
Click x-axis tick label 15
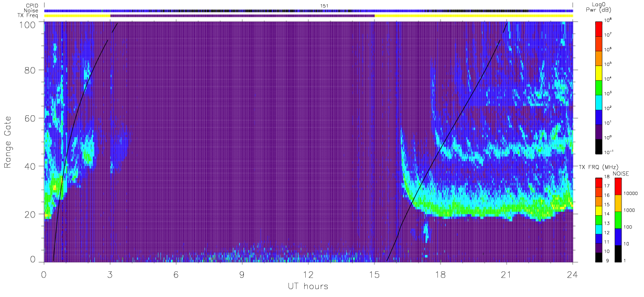[x=374, y=274]
